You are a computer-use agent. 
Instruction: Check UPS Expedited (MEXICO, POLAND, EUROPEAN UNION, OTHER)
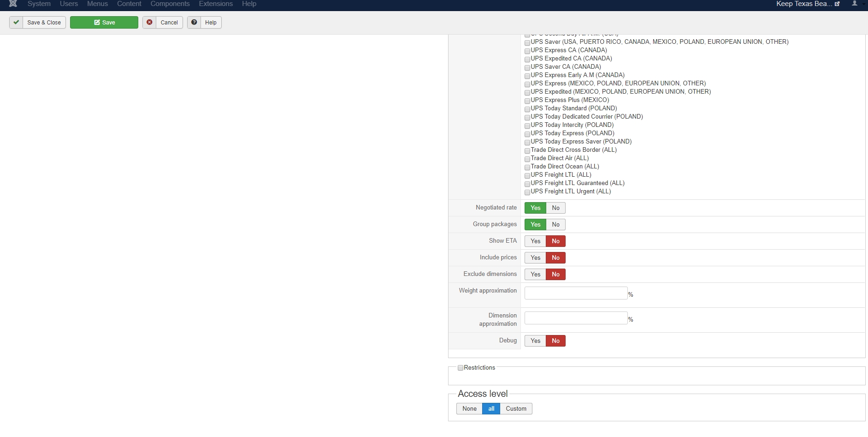(x=527, y=92)
